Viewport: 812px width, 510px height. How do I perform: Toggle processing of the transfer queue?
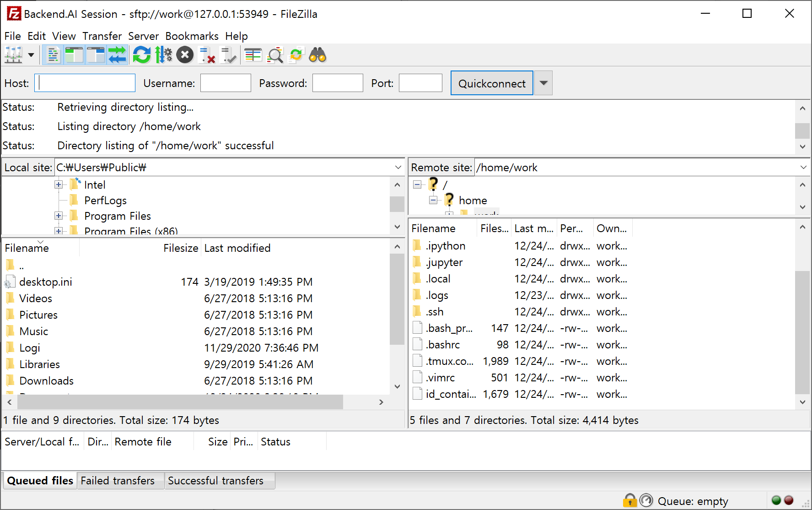pos(163,55)
